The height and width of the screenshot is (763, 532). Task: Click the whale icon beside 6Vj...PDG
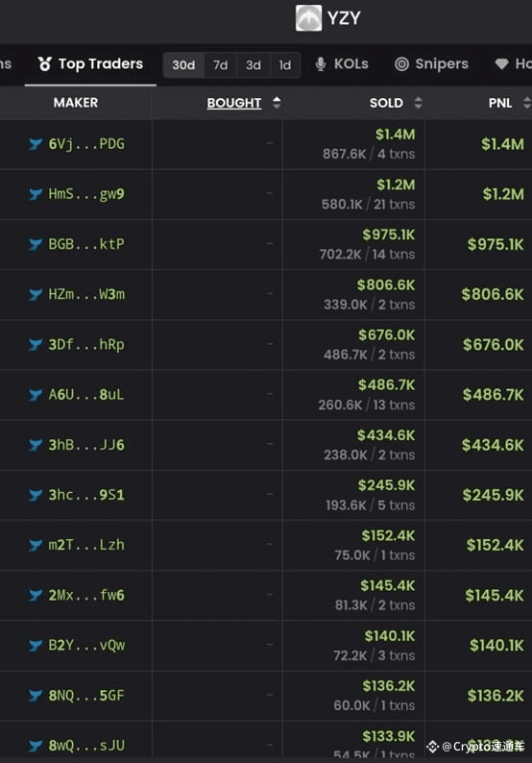tap(36, 144)
